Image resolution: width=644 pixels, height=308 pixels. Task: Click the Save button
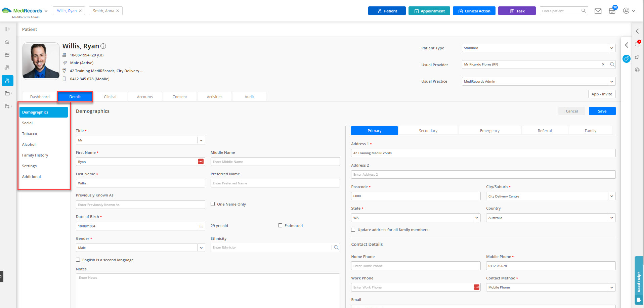pyautogui.click(x=602, y=111)
